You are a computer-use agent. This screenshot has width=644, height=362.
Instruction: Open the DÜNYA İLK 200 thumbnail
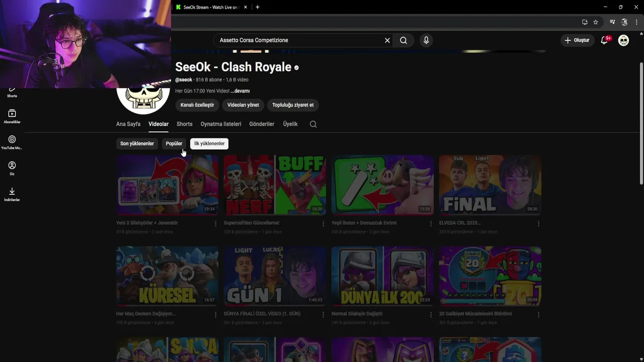click(382, 276)
